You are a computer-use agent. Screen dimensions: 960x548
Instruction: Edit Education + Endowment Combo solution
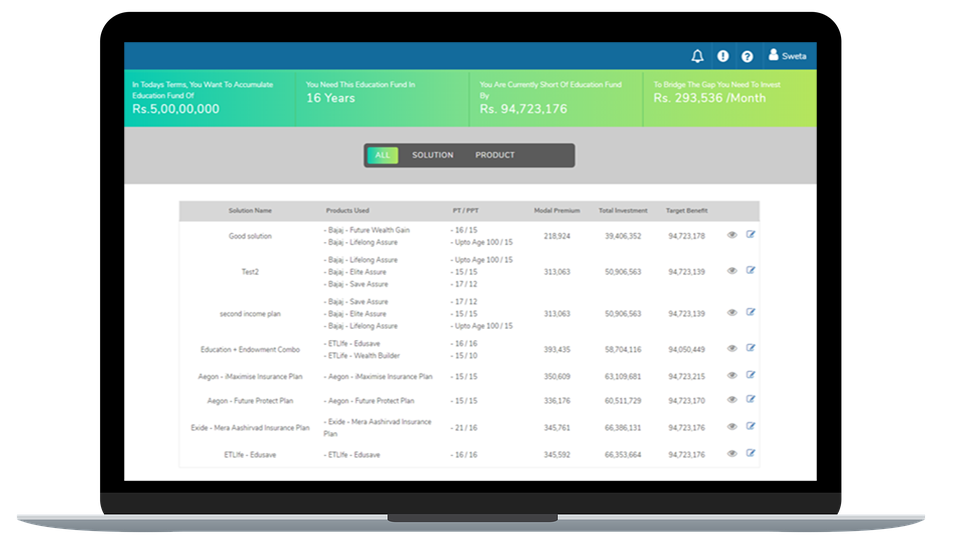point(751,348)
